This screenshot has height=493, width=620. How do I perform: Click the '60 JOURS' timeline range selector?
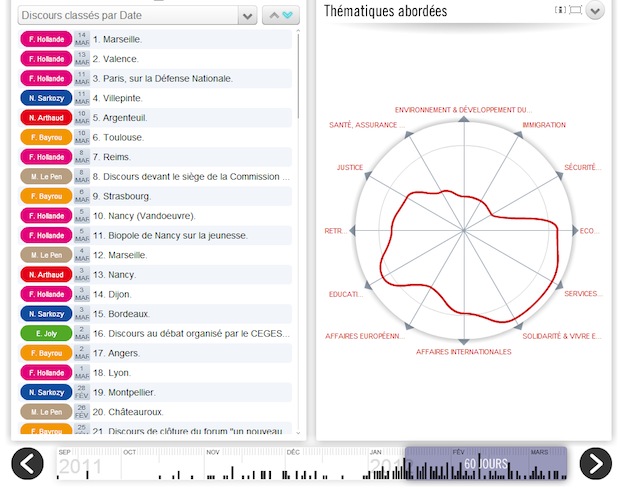click(485, 464)
